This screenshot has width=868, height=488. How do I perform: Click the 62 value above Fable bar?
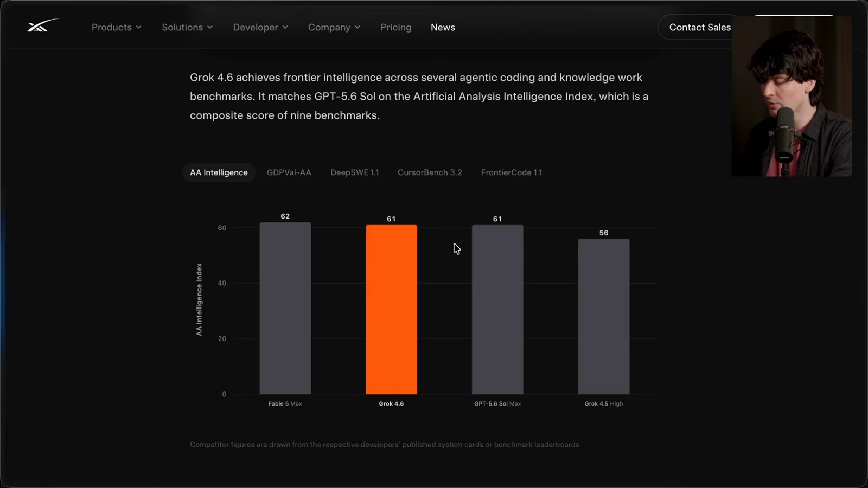pos(285,216)
